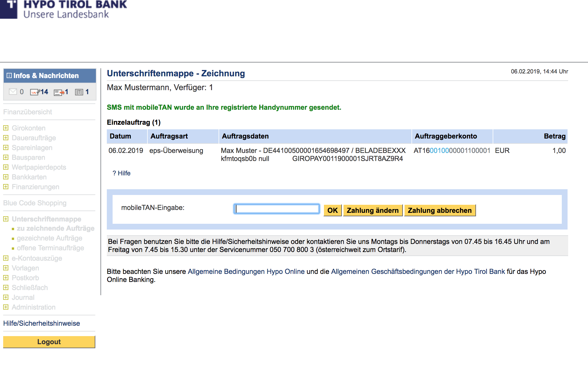Screen dimensions: 588x377
Task: Focus the mobileTAN-Eingabe input field
Action: tap(276, 209)
